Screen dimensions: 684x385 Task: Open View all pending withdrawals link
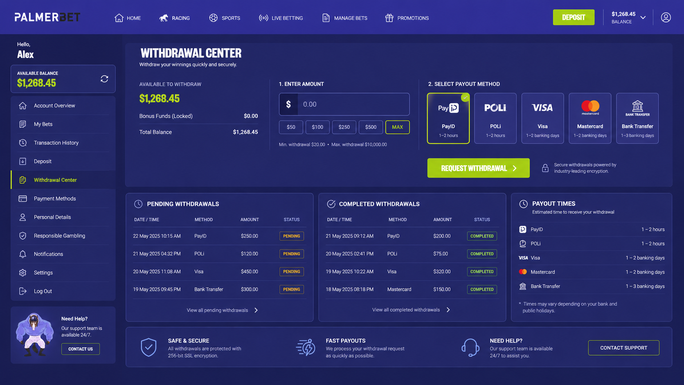pos(222,310)
